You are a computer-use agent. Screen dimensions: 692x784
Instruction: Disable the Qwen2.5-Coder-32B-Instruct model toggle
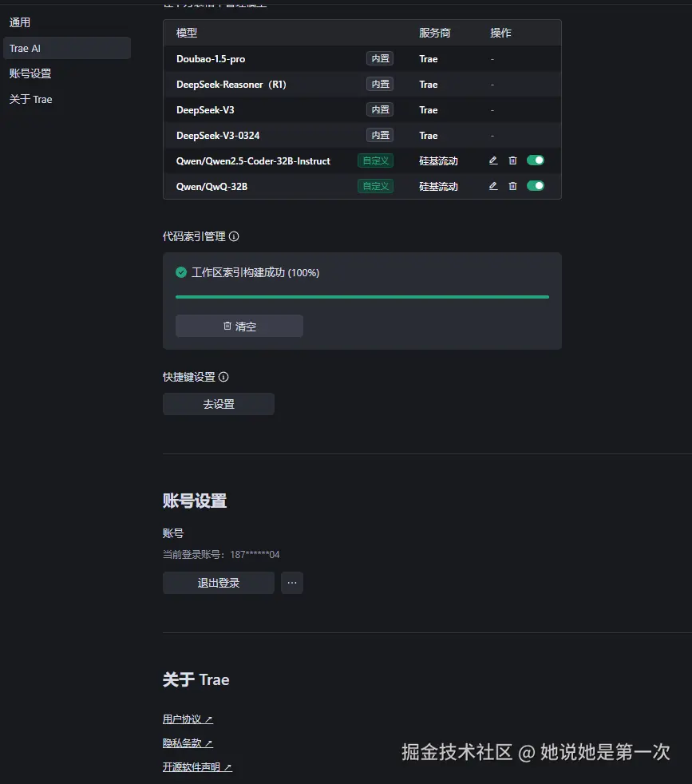pos(535,160)
